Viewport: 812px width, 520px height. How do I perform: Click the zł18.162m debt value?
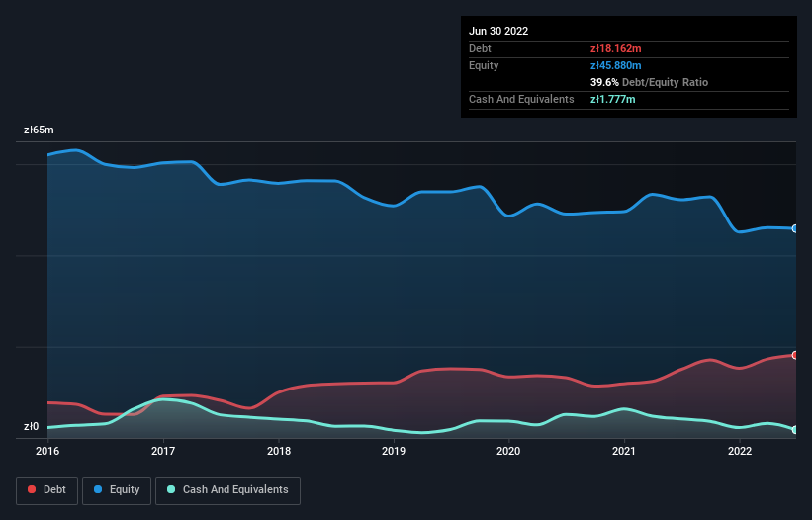(616, 48)
